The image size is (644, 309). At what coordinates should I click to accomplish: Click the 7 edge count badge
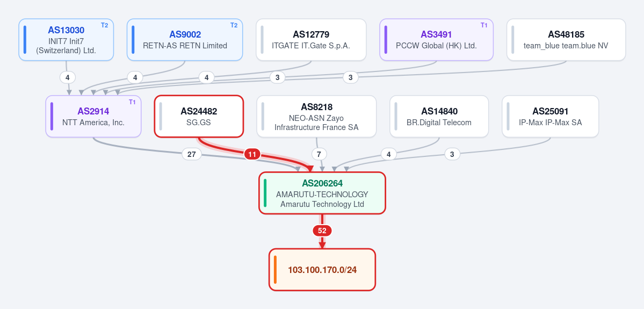[319, 155]
